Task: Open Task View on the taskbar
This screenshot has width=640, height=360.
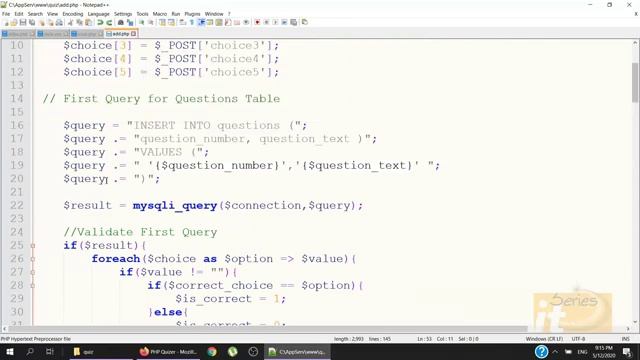Action: 50,351
